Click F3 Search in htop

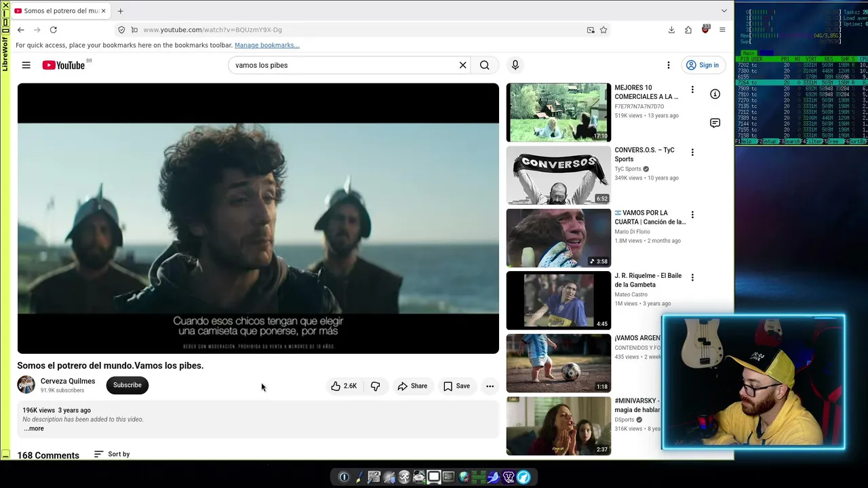point(791,142)
